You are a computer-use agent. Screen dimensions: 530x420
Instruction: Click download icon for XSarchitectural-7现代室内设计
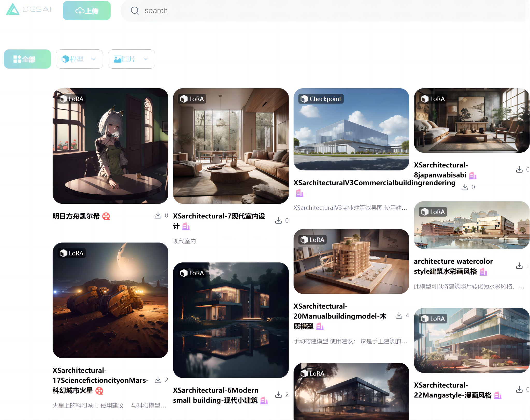pos(278,220)
